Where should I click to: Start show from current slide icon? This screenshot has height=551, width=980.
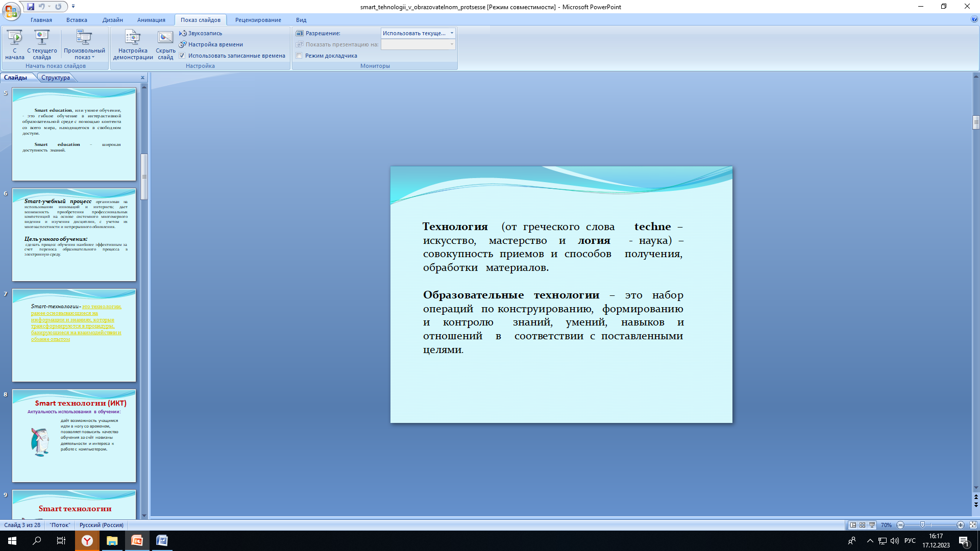point(42,38)
